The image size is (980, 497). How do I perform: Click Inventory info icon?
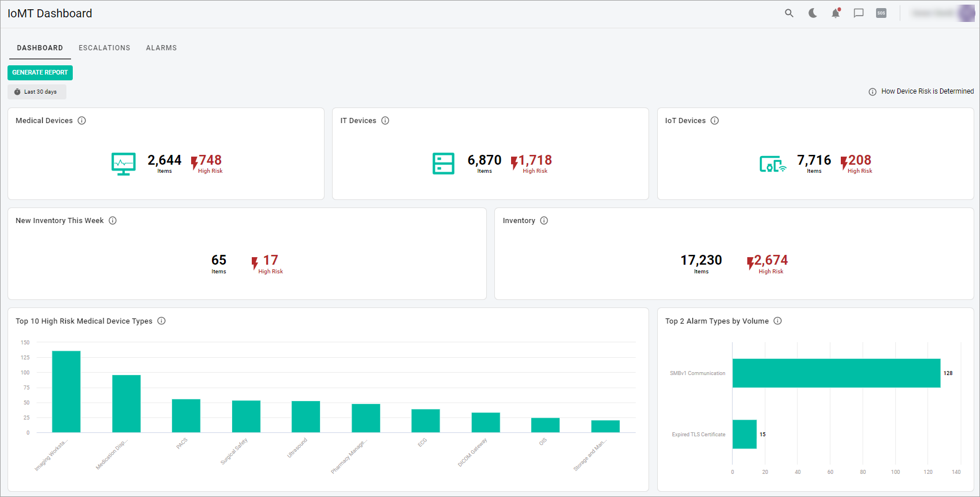[544, 221]
